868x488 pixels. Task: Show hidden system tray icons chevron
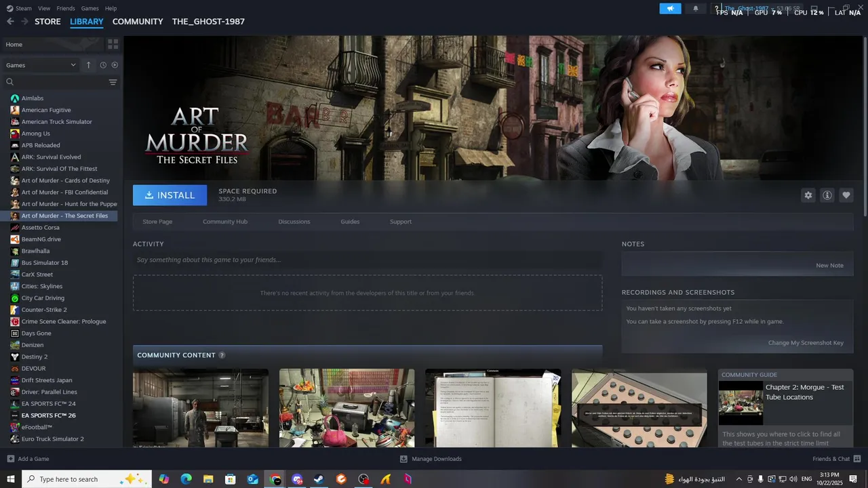(x=738, y=479)
